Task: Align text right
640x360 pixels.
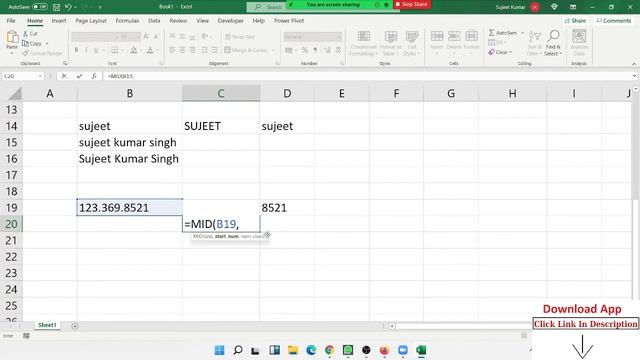Action: coord(192,50)
